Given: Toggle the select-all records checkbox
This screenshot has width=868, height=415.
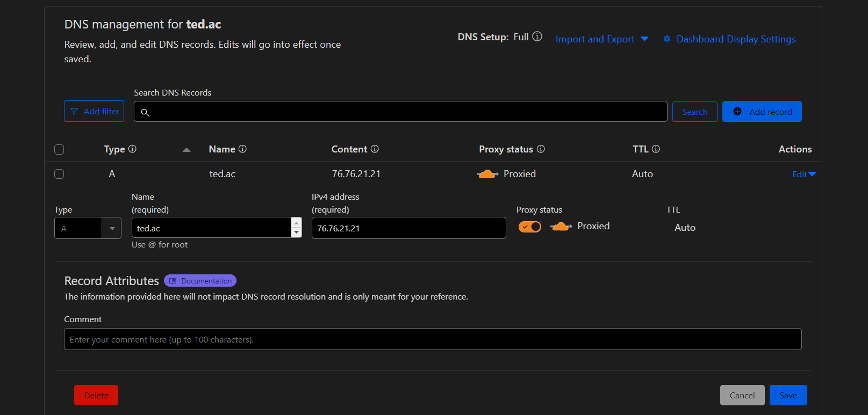Looking at the screenshot, I should tap(59, 149).
